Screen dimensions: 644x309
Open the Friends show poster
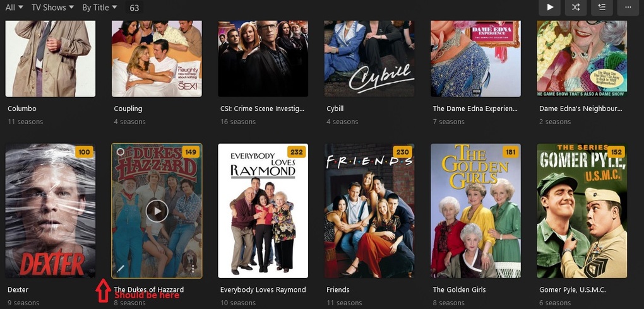coord(369,211)
